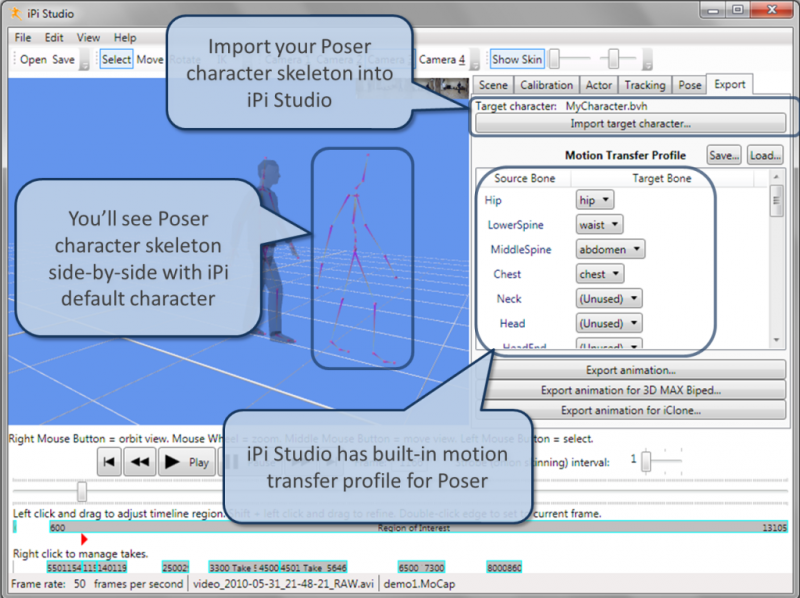
Task: Select the take labeled 4501 Take 5646
Action: pos(313,567)
